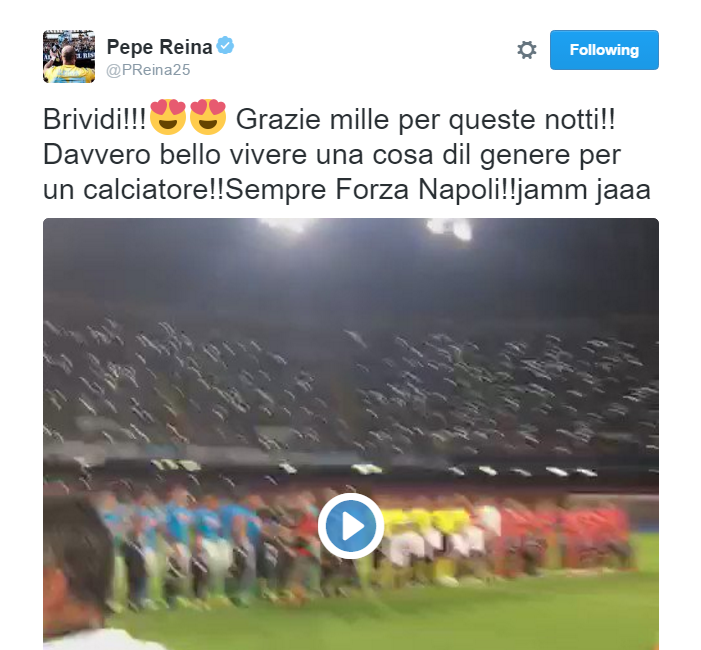Toggle the Following button
The image size is (701, 650).
(604, 50)
